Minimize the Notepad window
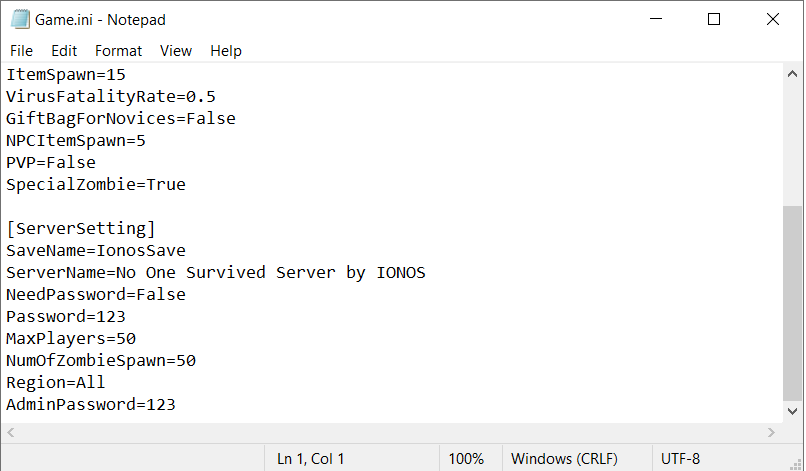Image resolution: width=806 pixels, height=471 pixels. [x=656, y=19]
